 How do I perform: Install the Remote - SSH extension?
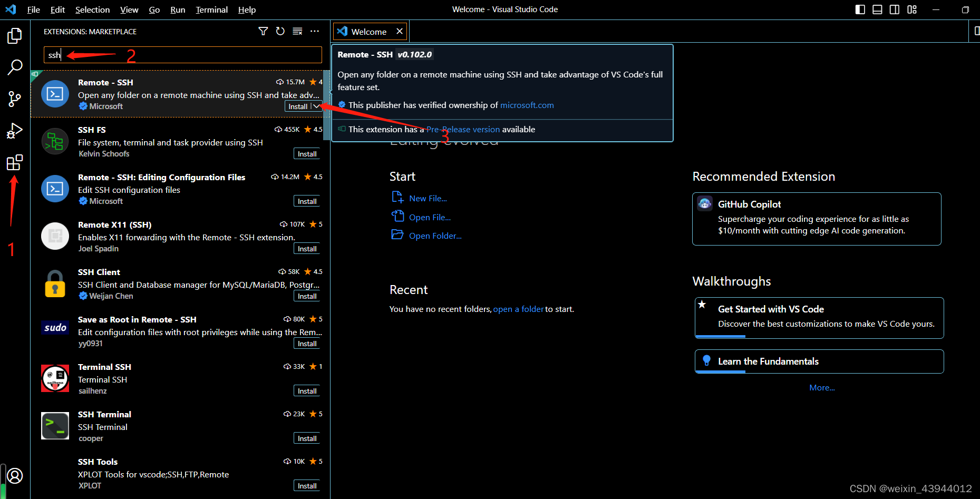pos(298,106)
